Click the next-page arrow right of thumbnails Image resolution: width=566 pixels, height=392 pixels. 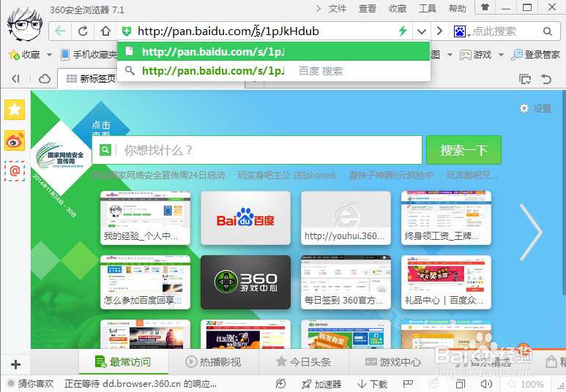pos(531,233)
